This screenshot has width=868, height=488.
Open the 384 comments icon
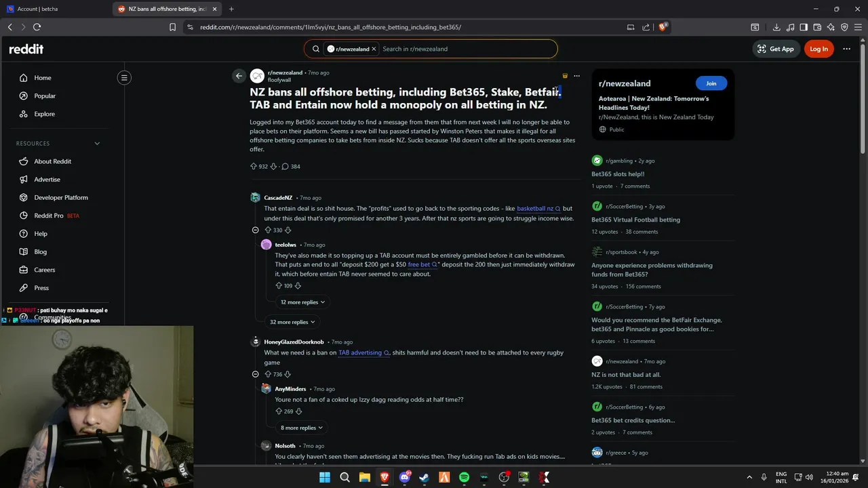tap(285, 166)
